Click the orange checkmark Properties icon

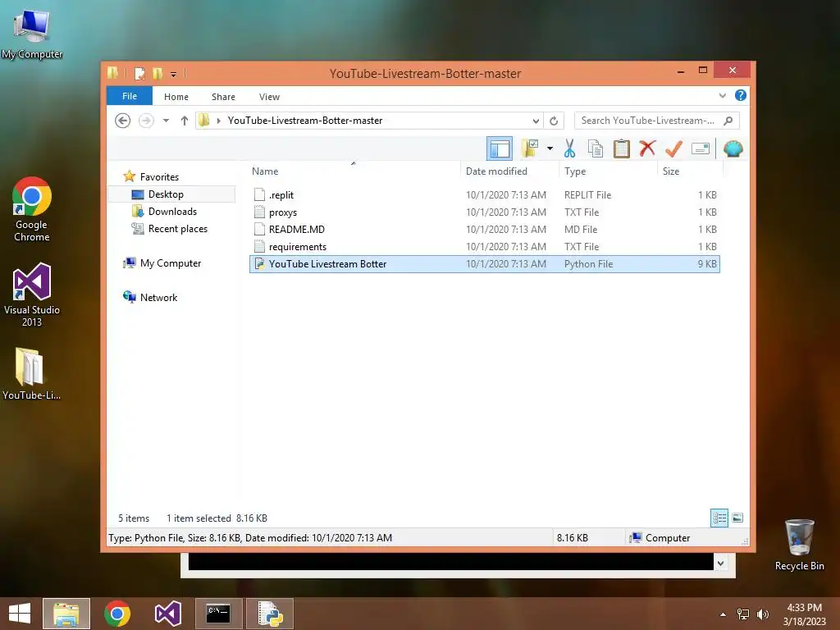(674, 148)
